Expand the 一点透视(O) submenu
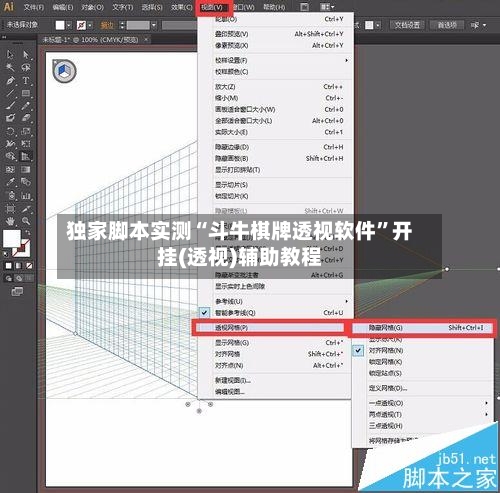The image size is (500, 493). (423, 403)
